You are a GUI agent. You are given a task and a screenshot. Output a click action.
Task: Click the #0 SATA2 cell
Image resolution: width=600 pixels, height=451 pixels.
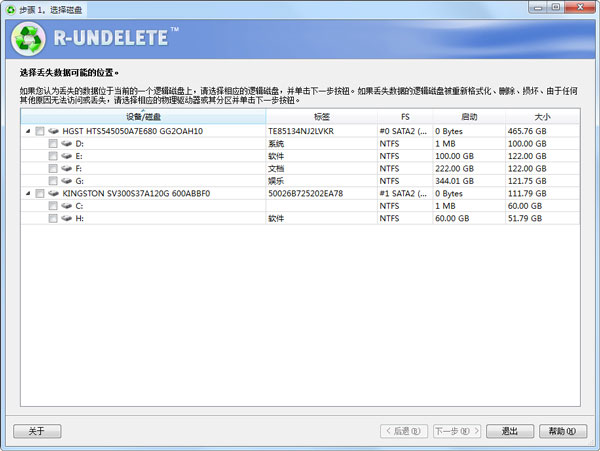point(403,131)
